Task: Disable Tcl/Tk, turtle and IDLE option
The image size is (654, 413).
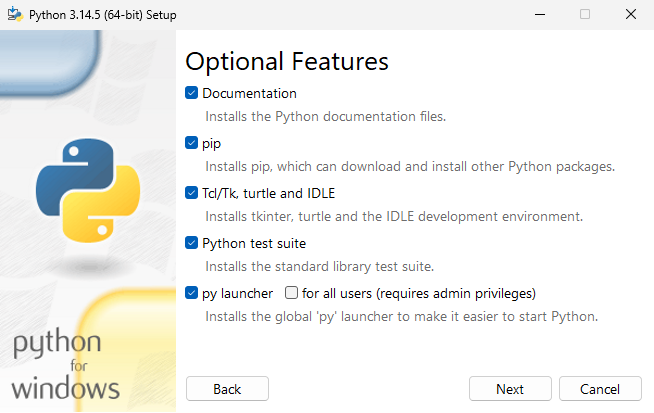Action: [x=191, y=193]
